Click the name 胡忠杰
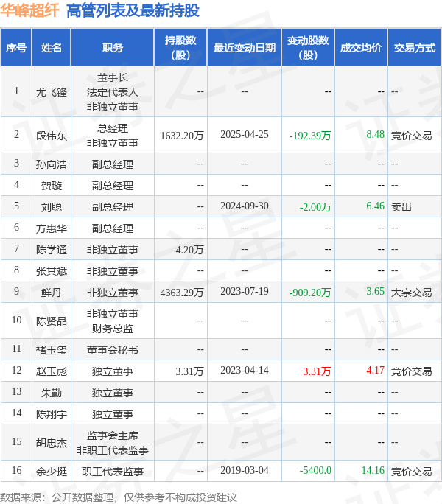 pyautogui.click(x=51, y=443)
